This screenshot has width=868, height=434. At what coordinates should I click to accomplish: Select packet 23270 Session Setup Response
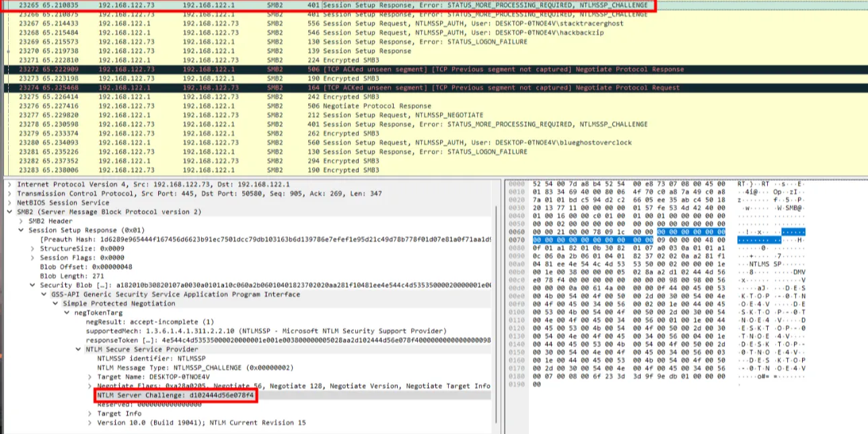434,50
